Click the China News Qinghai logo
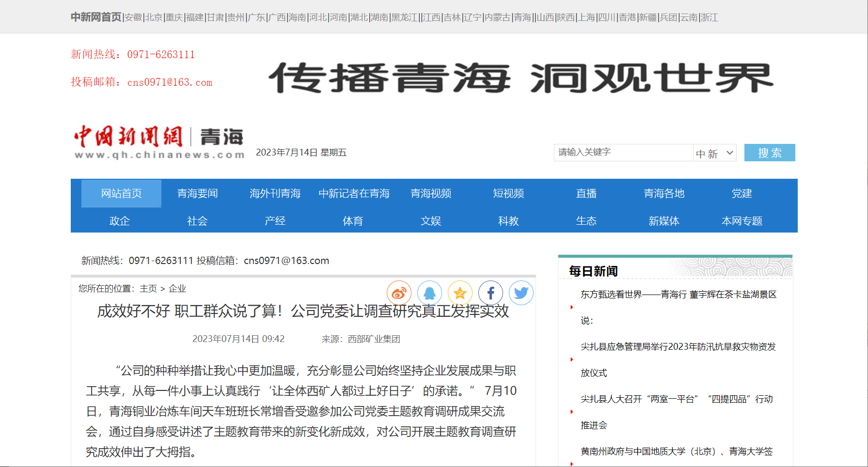The width and height of the screenshot is (868, 467). [x=158, y=142]
